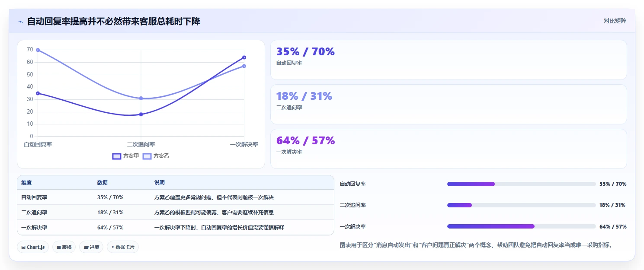Click the 自动回复率 cell in the table
Screen dimensions: 644x270
pos(34,197)
